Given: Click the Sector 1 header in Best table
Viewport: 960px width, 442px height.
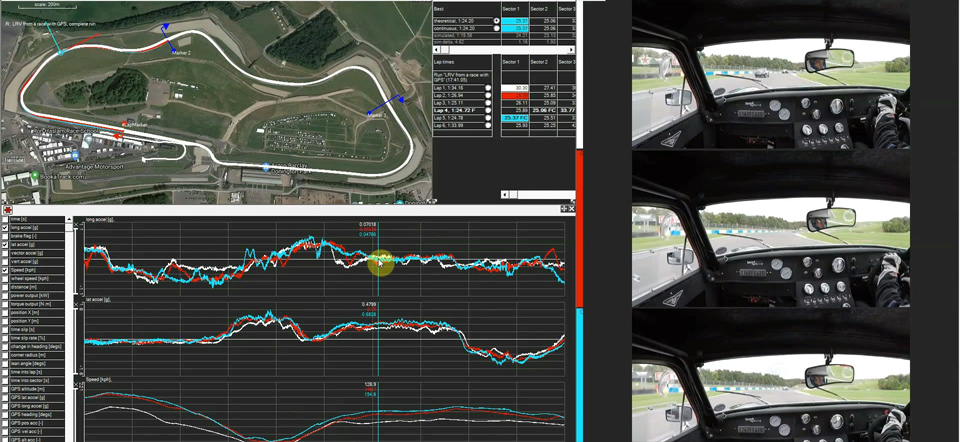Looking at the screenshot, I should click(x=514, y=9).
